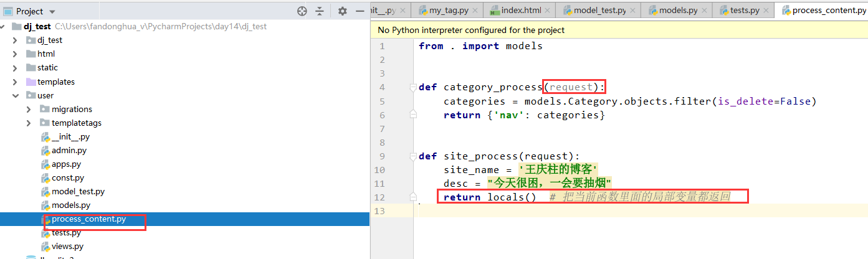The image size is (868, 259).
Task: Select the user folder in tree
Action: tap(45, 95)
